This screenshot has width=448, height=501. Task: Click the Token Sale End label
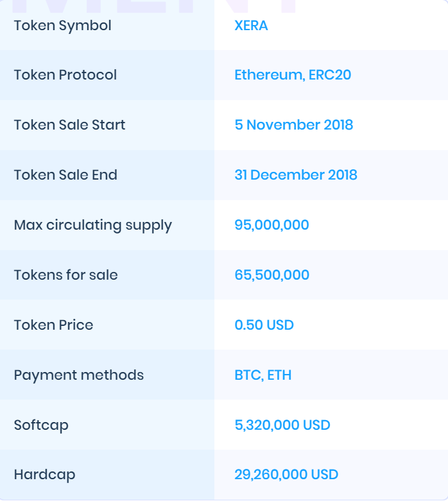click(65, 175)
